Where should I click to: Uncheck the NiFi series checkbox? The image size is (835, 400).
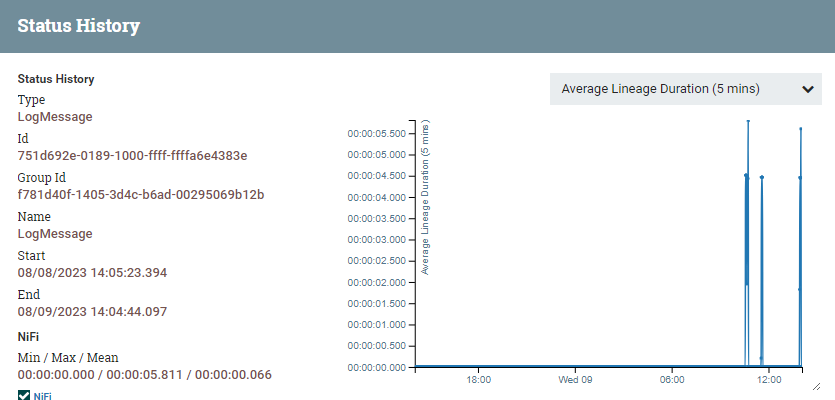(x=24, y=396)
